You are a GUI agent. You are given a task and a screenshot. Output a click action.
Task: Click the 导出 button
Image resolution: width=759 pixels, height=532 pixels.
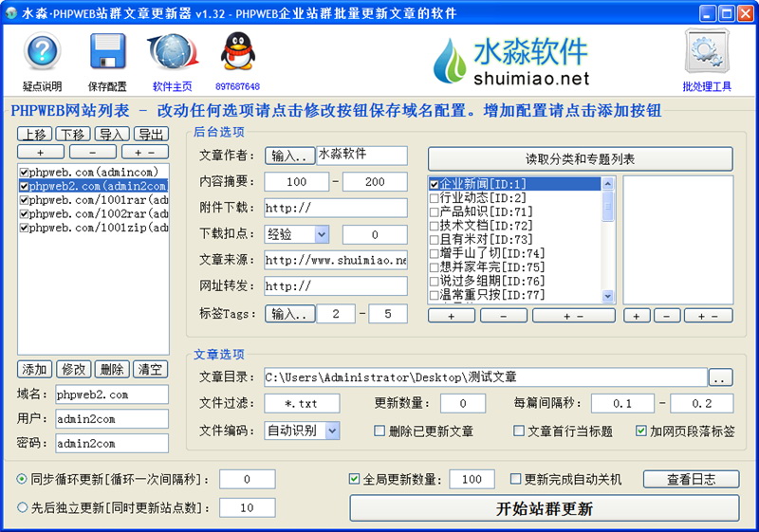pos(151,134)
